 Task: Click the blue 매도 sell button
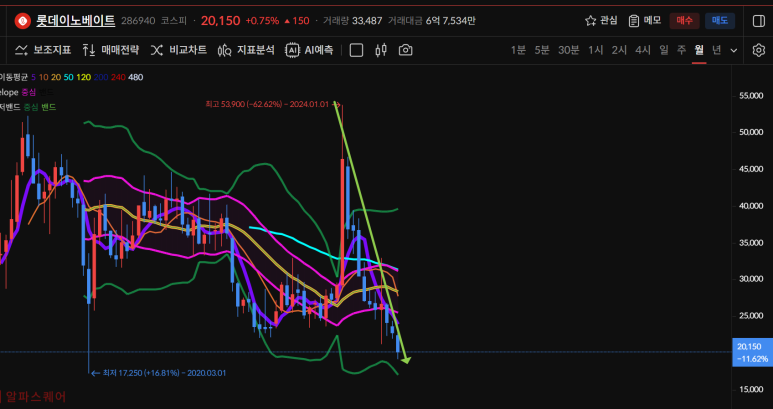click(720, 21)
